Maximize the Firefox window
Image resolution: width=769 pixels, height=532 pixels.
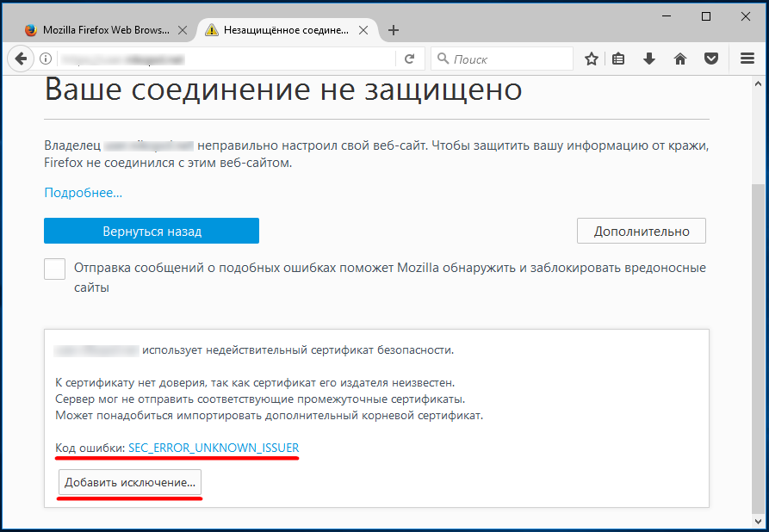pos(706,16)
